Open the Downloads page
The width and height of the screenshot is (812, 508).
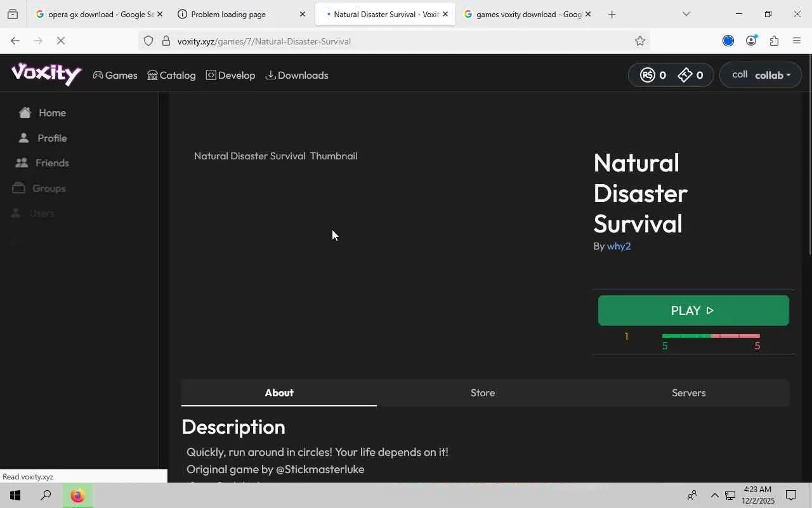pos(297,75)
